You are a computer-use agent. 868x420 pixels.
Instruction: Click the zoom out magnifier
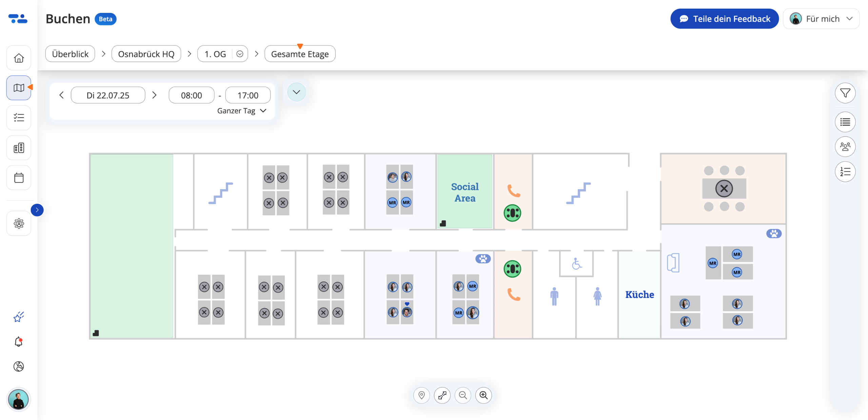(463, 395)
